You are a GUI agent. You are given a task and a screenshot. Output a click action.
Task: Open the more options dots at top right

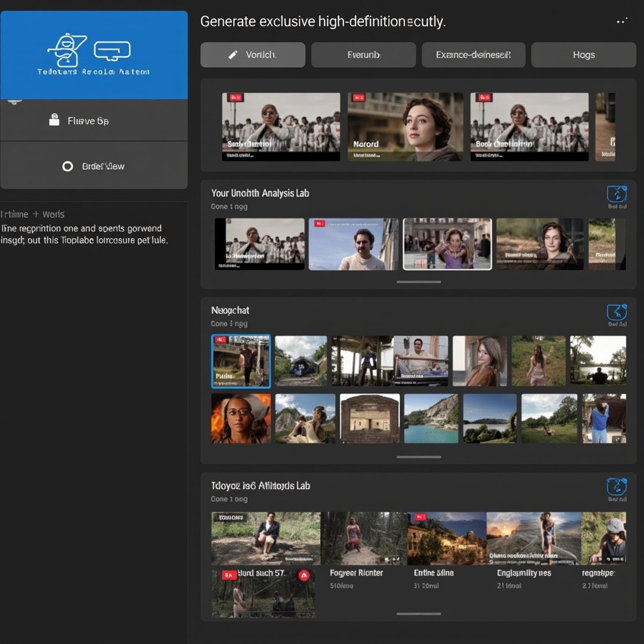coord(621,21)
